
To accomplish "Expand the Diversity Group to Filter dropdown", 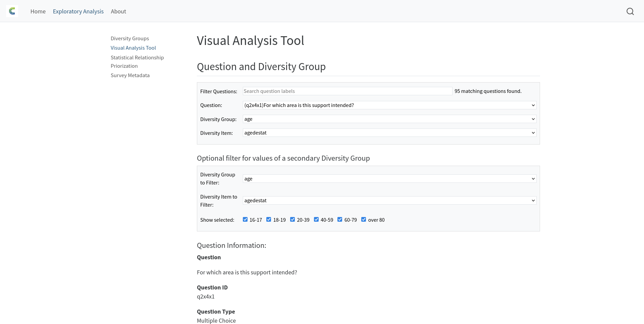I will pyautogui.click(x=389, y=178).
